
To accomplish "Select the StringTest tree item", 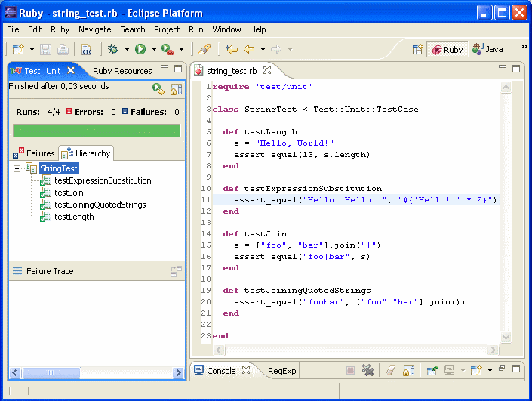I will pyautogui.click(x=59, y=168).
